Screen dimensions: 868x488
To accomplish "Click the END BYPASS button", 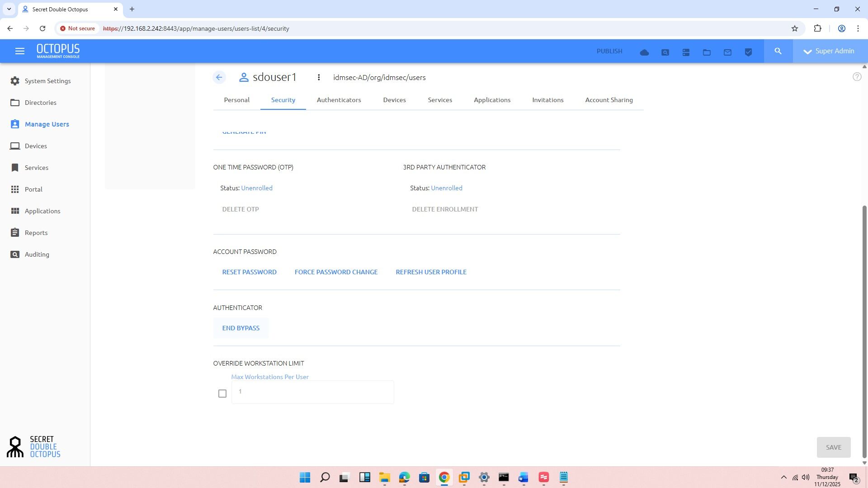I will [241, 328].
